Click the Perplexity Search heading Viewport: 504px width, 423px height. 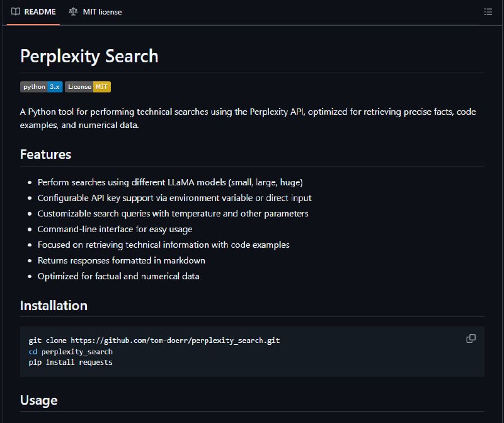coord(89,56)
